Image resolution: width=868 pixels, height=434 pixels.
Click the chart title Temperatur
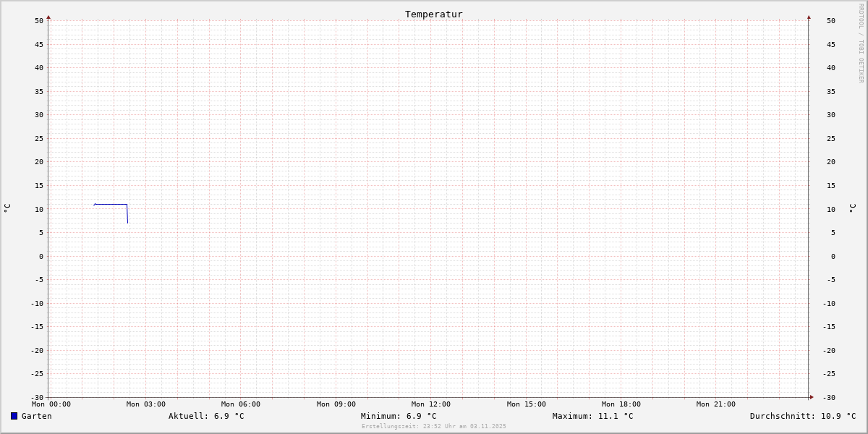tap(434, 14)
